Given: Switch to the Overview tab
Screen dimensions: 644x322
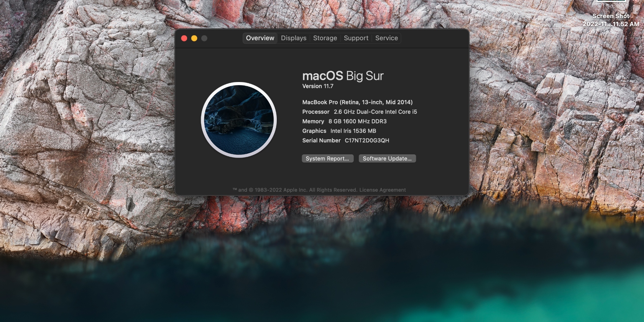Looking at the screenshot, I should coord(260,38).
